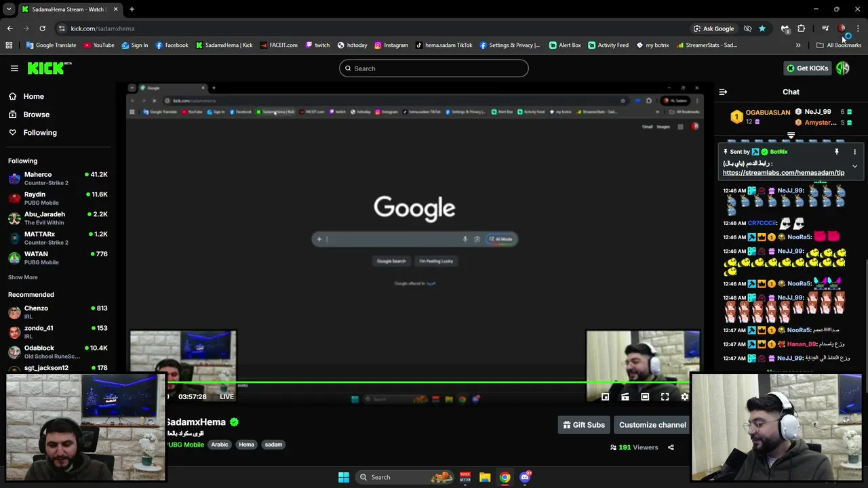This screenshot has height=488, width=868.
Task: Open recommended channel zondo_41
Action: (x=58, y=331)
